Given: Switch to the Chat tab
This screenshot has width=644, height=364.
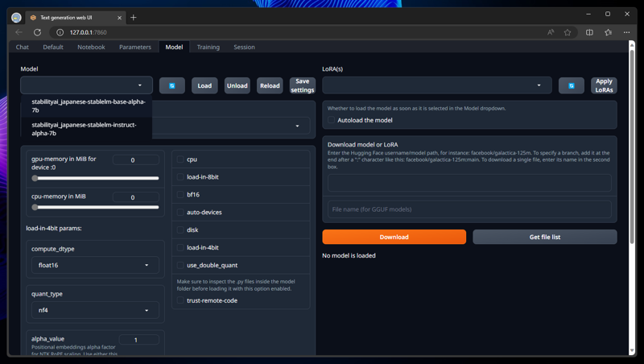Looking at the screenshot, I should [23, 47].
